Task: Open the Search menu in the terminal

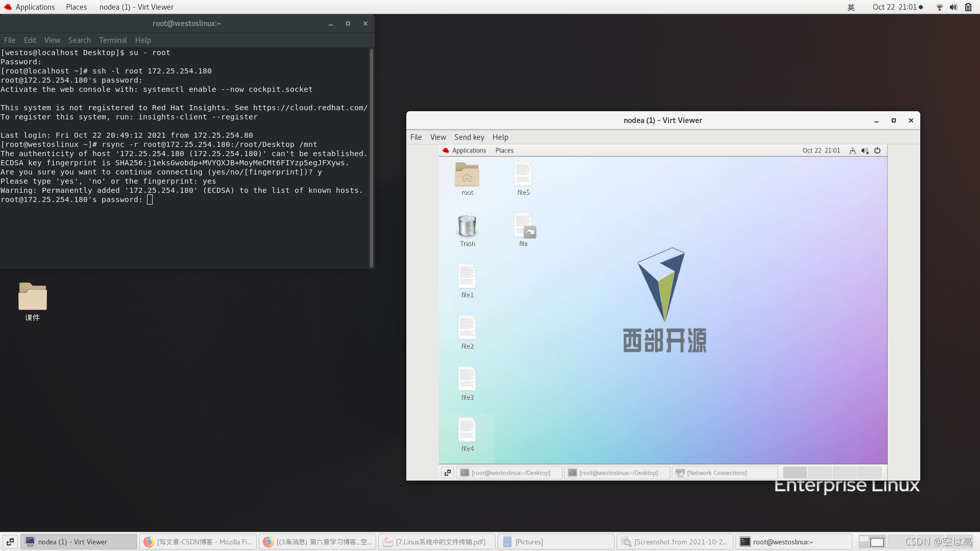Action: pos(79,40)
